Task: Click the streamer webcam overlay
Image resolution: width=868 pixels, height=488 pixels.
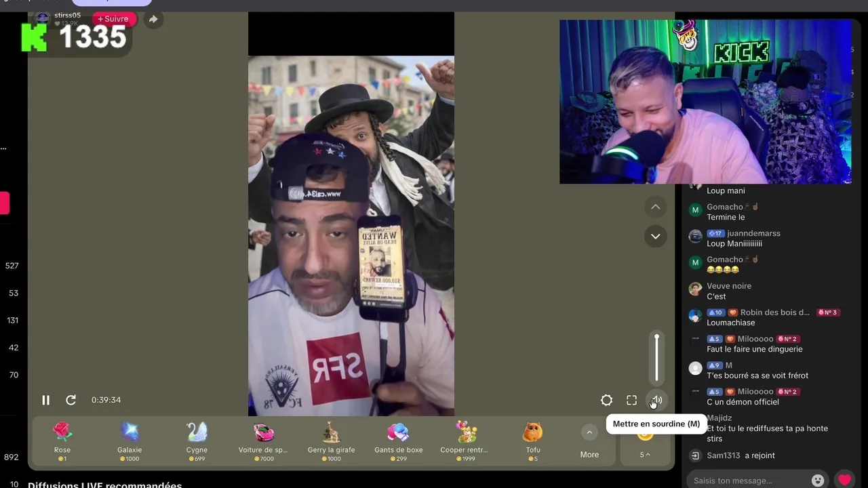Action: pos(705,102)
